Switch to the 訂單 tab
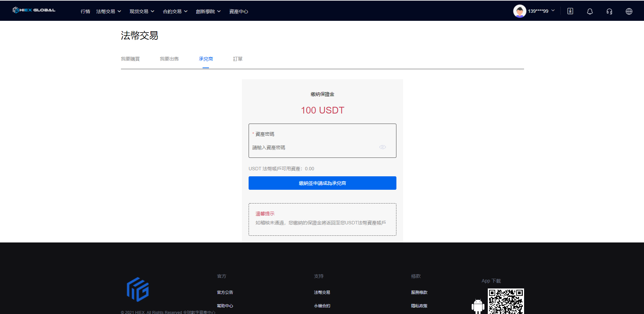 click(x=238, y=59)
